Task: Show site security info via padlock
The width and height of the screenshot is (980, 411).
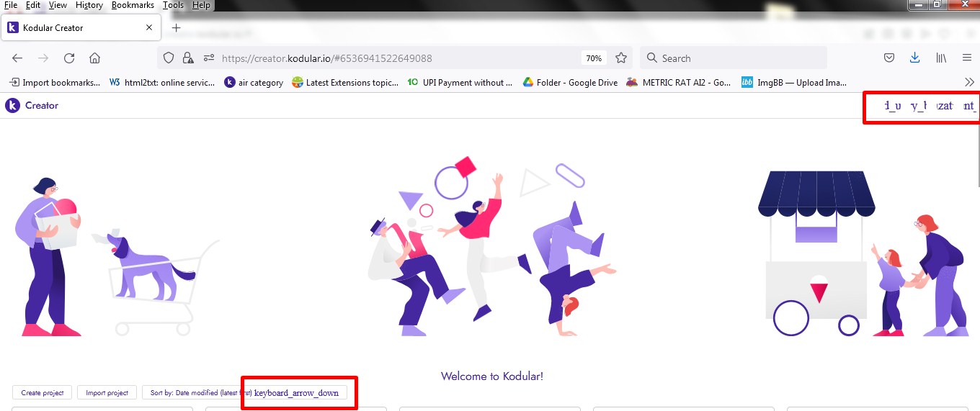Action: (188, 58)
